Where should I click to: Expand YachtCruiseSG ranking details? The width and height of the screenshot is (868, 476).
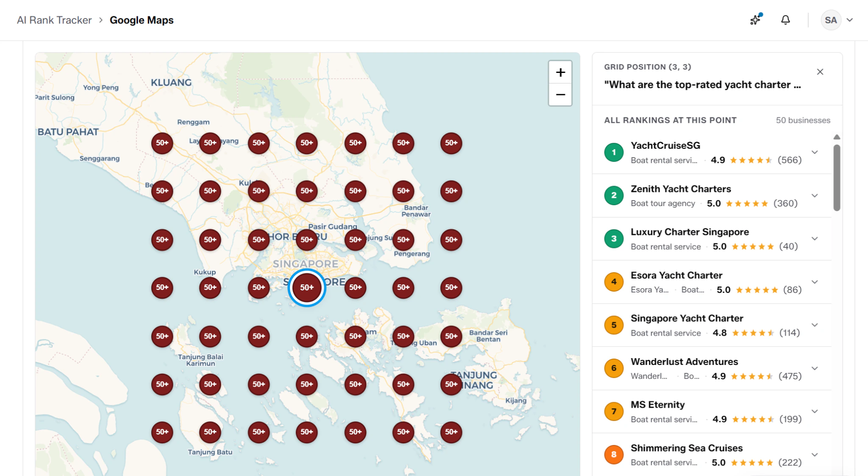815,152
